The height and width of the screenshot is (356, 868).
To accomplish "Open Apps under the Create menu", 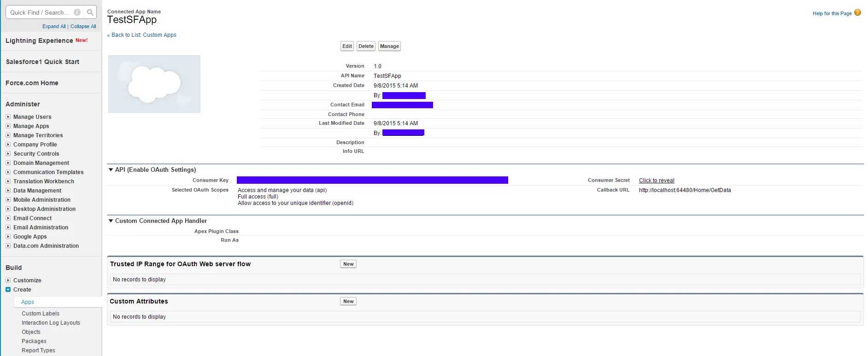I will tap(28, 302).
